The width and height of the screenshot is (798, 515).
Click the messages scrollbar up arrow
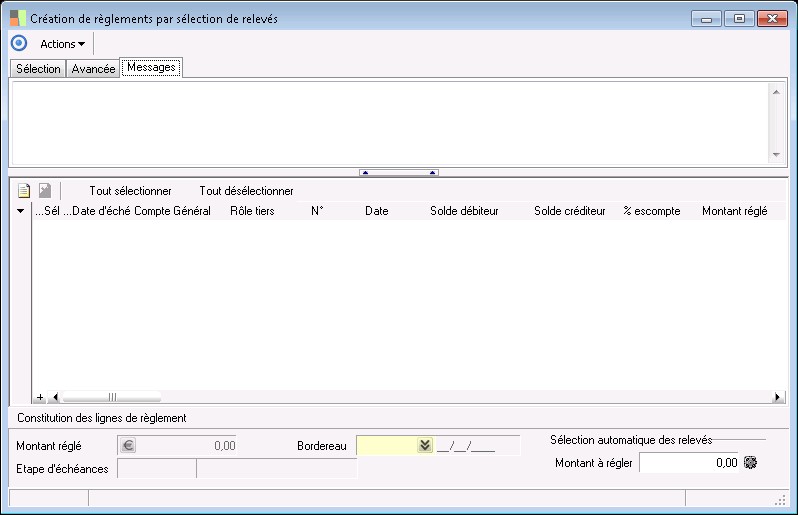pyautogui.click(x=776, y=92)
